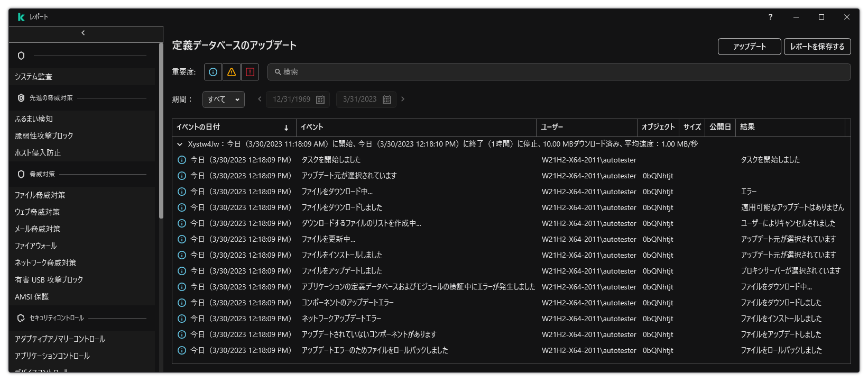868x381 pixels.
Task: Click info icon of ファイルを更新中... row
Action: point(182,239)
